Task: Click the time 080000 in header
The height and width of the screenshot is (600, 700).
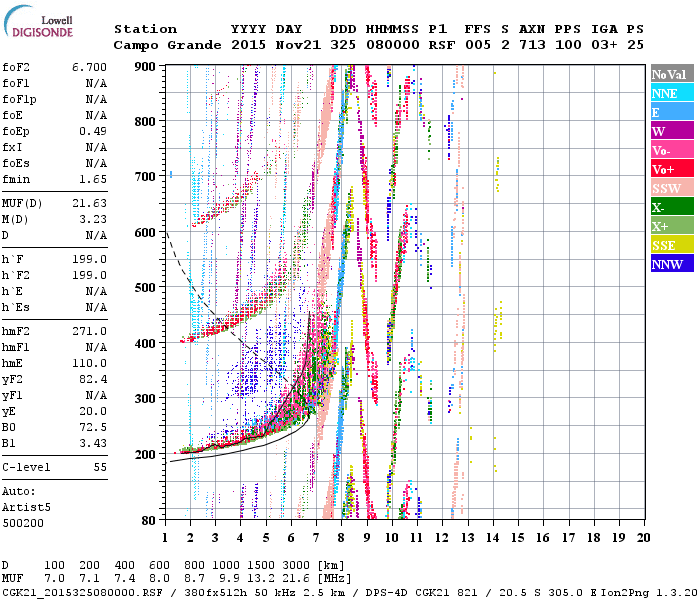Action: coord(392,45)
